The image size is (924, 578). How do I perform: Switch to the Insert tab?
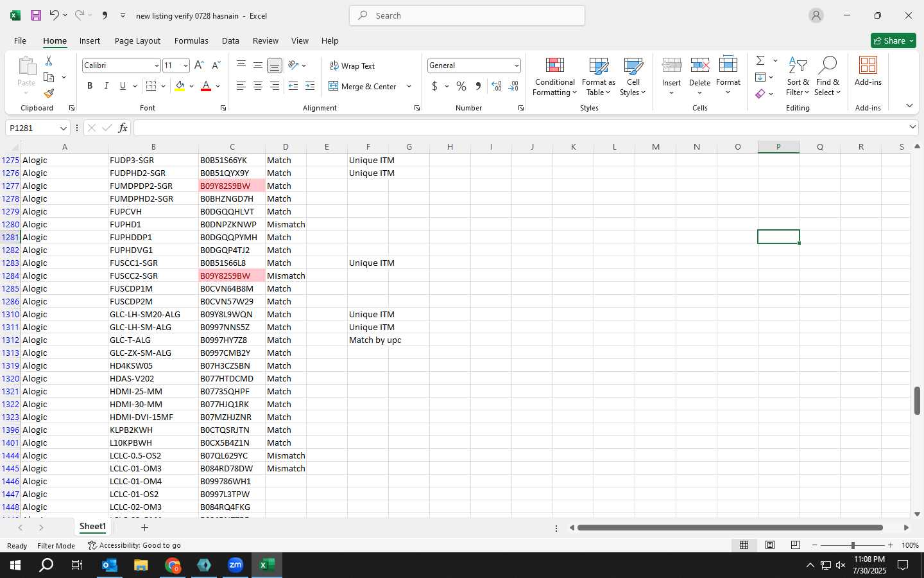pyautogui.click(x=90, y=40)
